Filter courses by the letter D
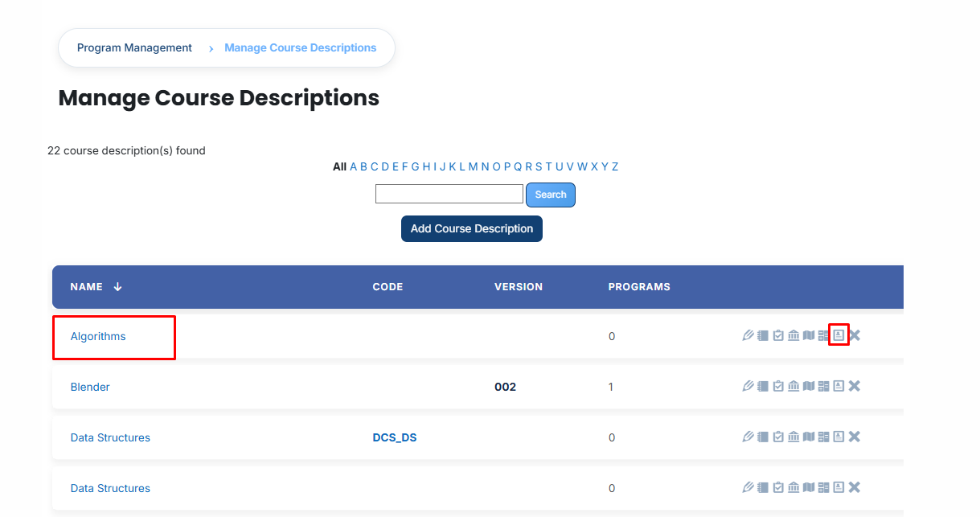Viewport: 980px width, 517px height. tap(385, 166)
